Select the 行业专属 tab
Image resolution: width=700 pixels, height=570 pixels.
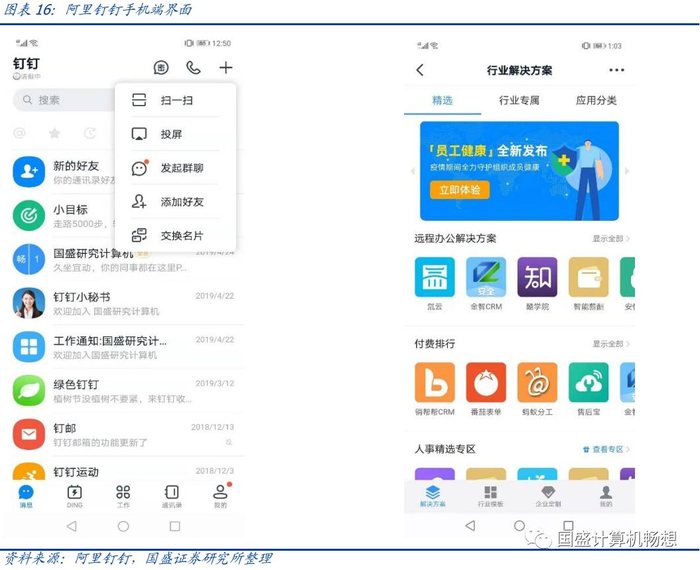[x=519, y=100]
